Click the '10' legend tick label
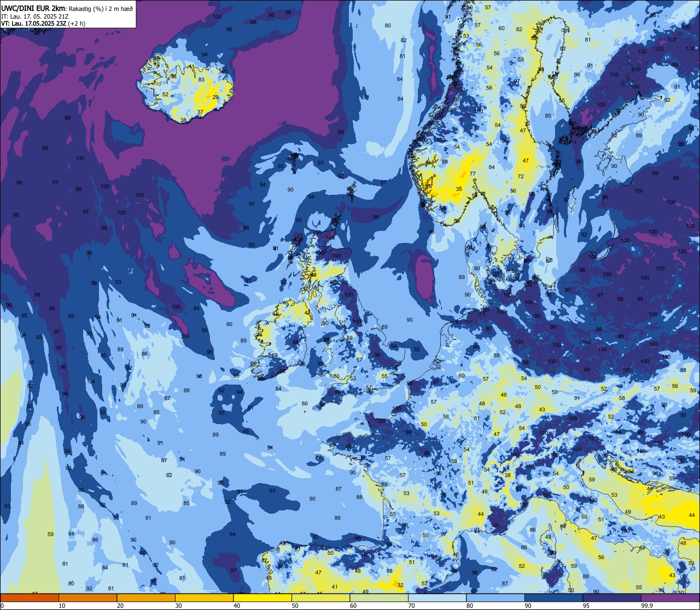Image resolution: width=700 pixels, height=610 pixels. point(62,606)
